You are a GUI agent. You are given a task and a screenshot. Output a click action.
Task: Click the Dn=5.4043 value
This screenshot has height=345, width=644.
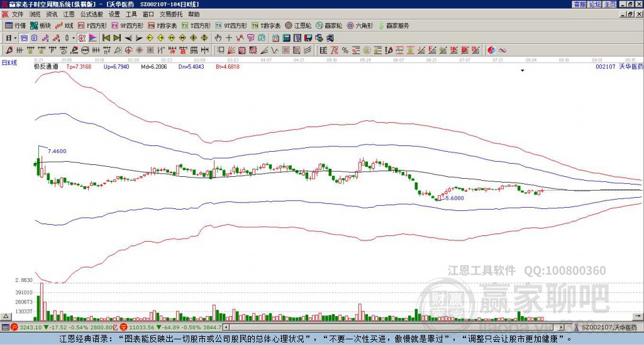(x=191, y=67)
